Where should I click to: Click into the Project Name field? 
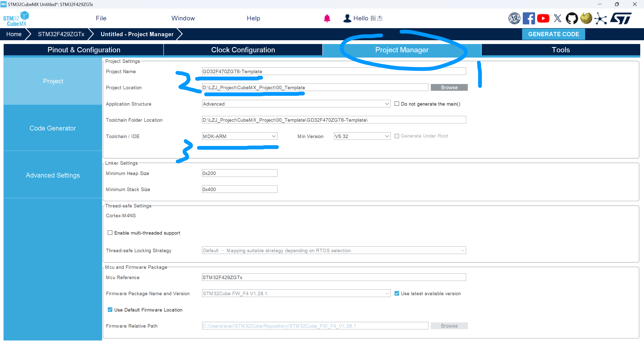tap(334, 71)
